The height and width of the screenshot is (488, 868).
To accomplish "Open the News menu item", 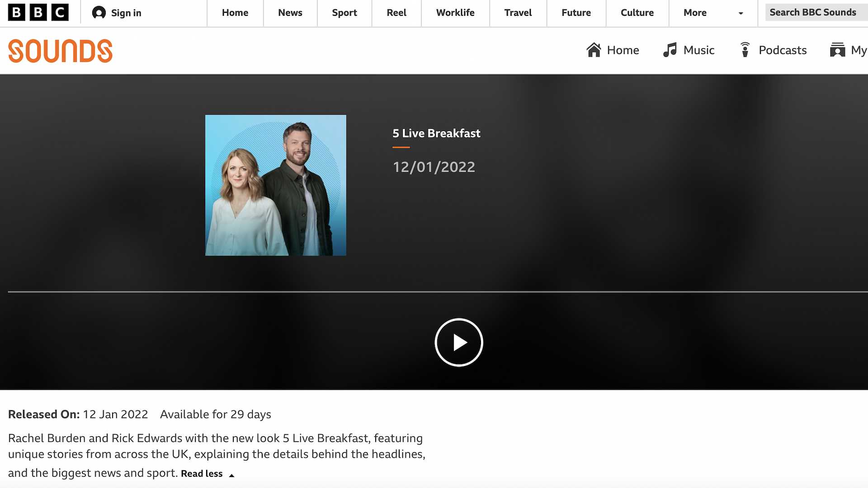I will [x=290, y=13].
